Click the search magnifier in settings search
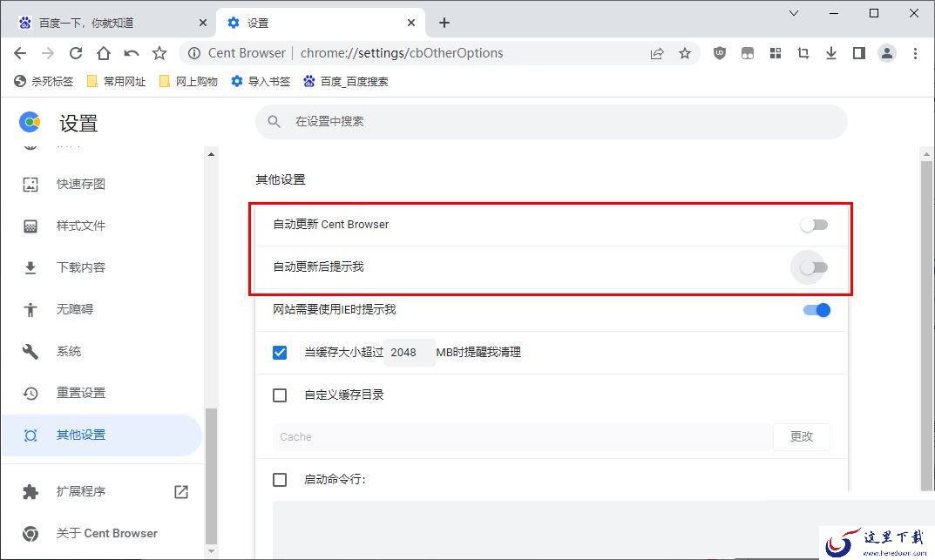This screenshot has width=935, height=560. 274,122
